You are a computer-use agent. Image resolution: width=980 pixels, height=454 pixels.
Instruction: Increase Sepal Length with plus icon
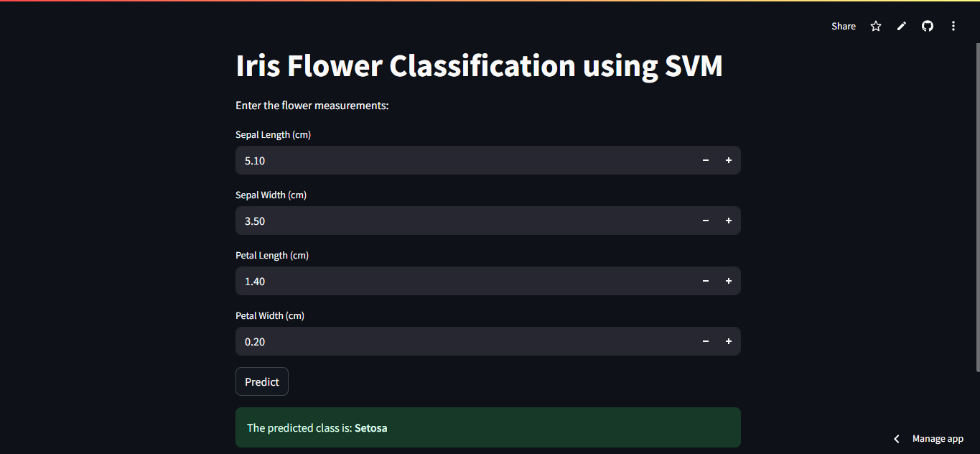coord(729,160)
